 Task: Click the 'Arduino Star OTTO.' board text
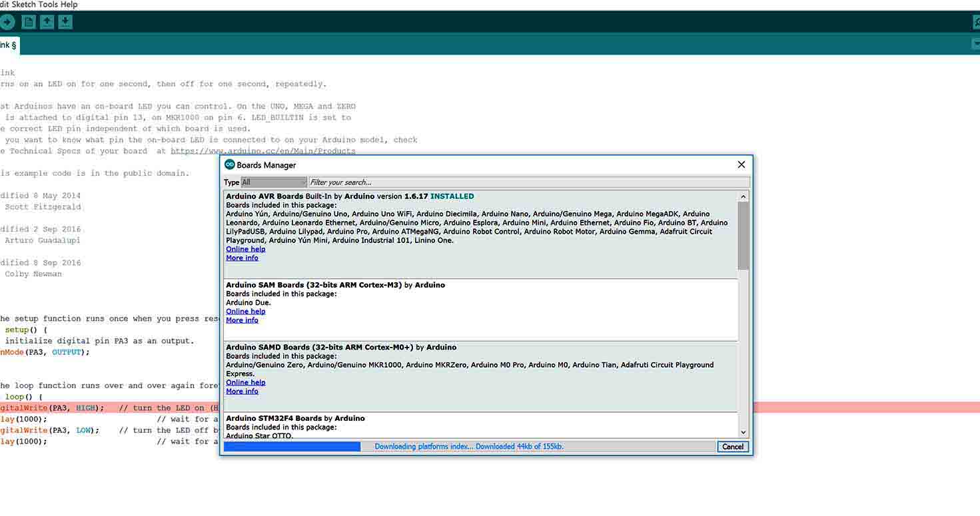coord(259,436)
